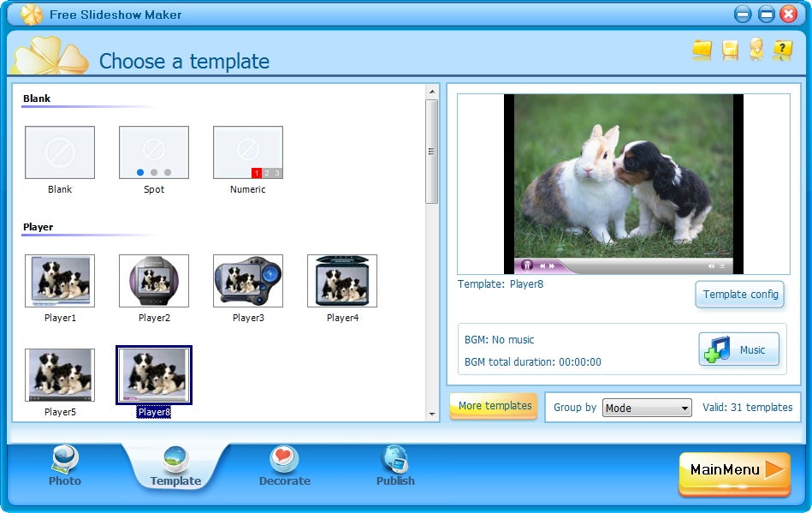Screen dimensions: 812x513
Task: Click the preview rewind arrows icon
Action: click(x=542, y=265)
